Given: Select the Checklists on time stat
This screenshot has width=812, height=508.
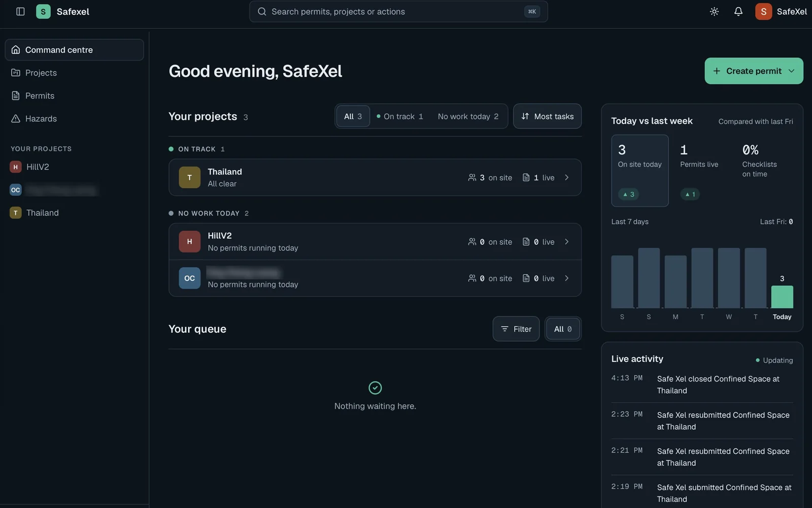Looking at the screenshot, I should pyautogui.click(x=764, y=171).
